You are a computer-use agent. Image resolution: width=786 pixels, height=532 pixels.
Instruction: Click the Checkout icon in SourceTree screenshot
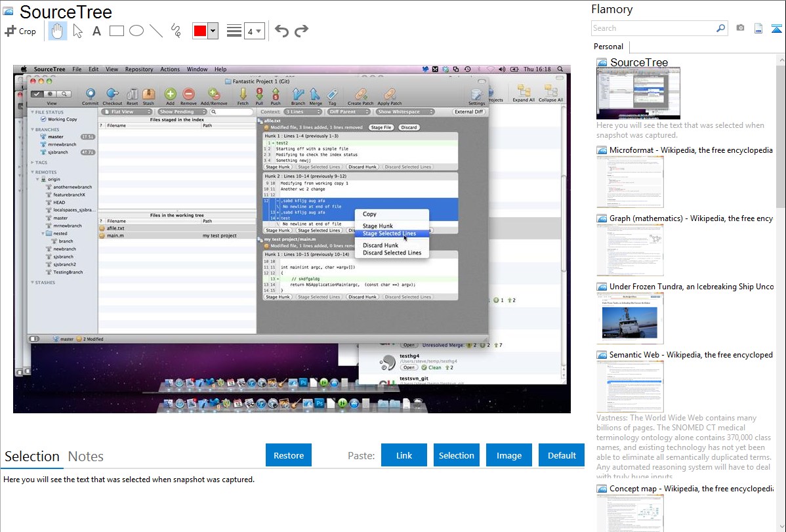(x=112, y=96)
